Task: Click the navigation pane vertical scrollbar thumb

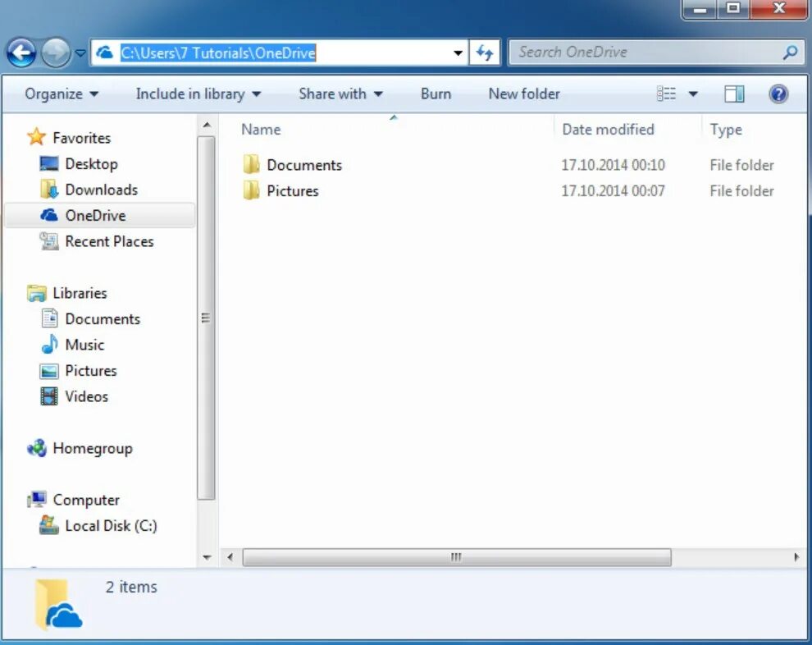Action: (x=207, y=318)
